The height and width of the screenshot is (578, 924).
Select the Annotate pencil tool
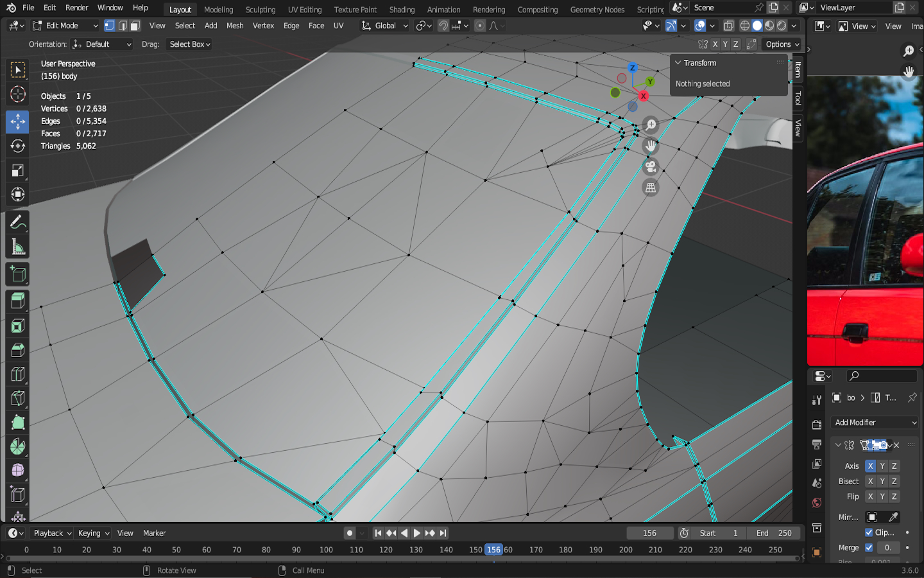[18, 222]
